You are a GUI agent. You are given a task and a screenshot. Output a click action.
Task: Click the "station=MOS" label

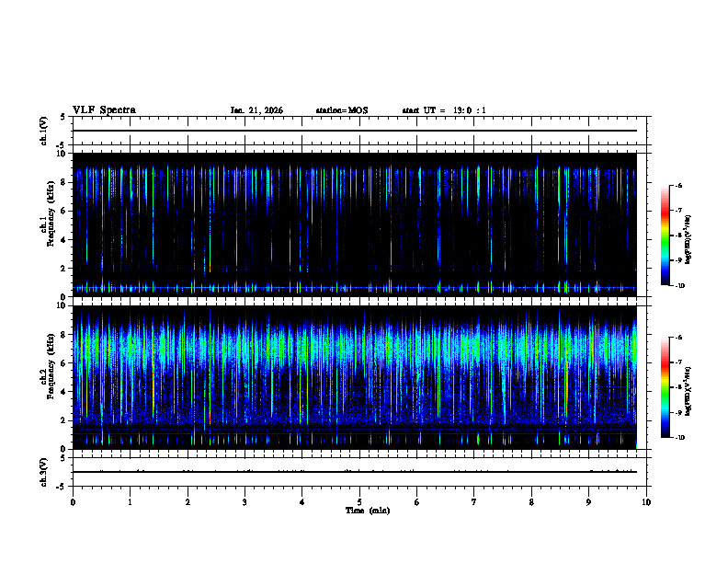(342, 110)
